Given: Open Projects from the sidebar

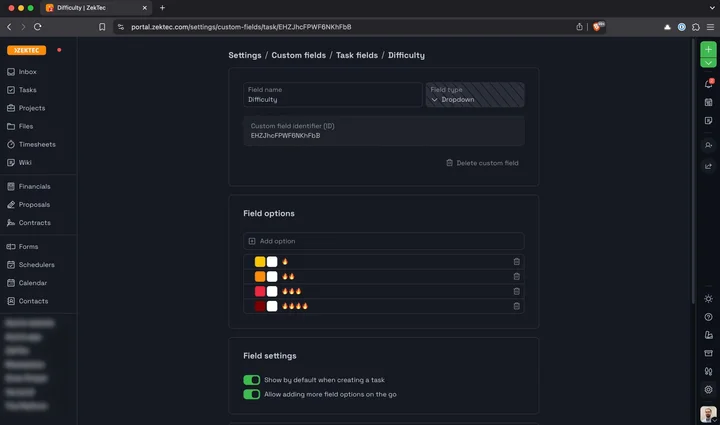Looking at the screenshot, I should (26, 108).
